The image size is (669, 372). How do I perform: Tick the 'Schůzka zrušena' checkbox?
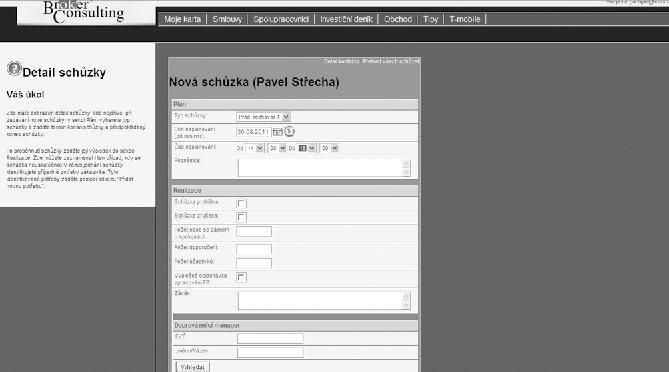[241, 217]
